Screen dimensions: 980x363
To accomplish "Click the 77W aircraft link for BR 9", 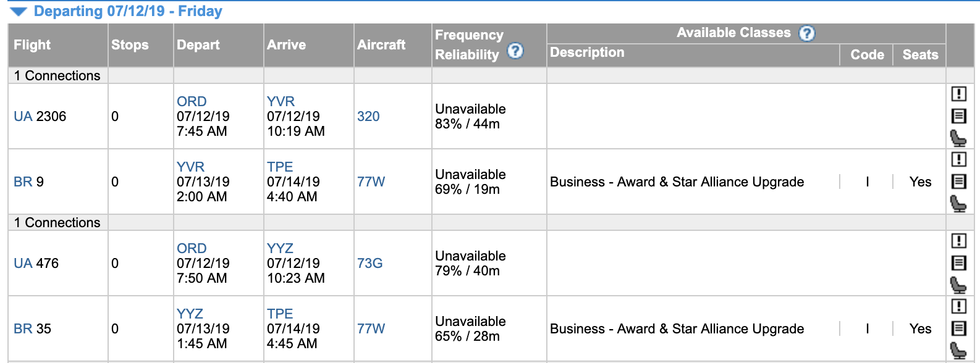I will pyautogui.click(x=371, y=181).
